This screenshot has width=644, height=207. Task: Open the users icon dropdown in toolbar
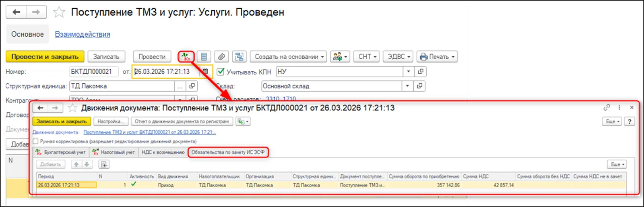[x=340, y=57]
